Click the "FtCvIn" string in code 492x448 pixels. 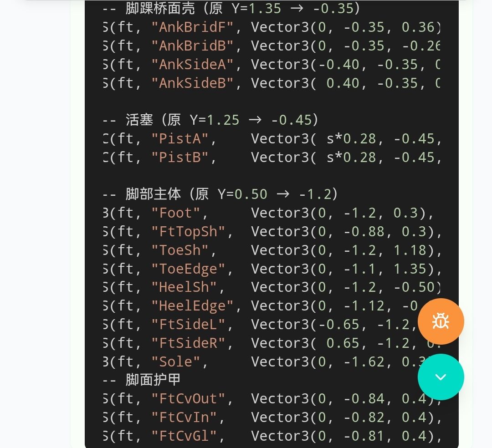(184, 417)
